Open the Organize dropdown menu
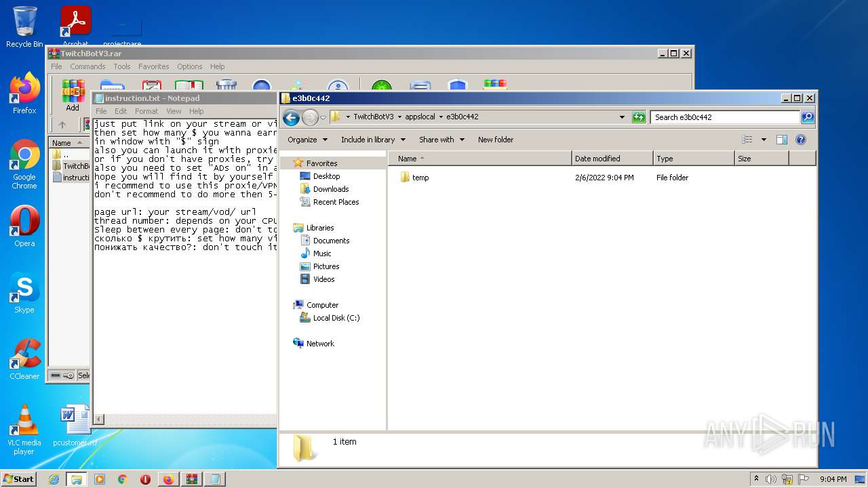The width and height of the screenshot is (868, 488). coord(307,140)
